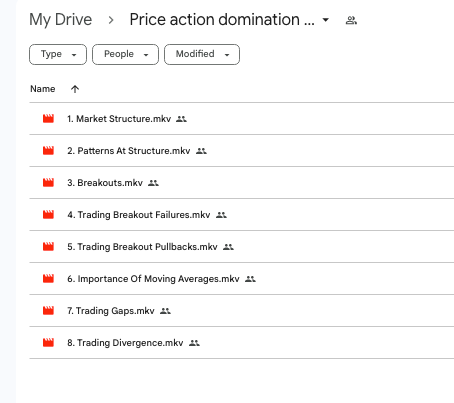Go back to My Drive in the breadcrumb
Screen dimensions: 454x403
click(60, 20)
